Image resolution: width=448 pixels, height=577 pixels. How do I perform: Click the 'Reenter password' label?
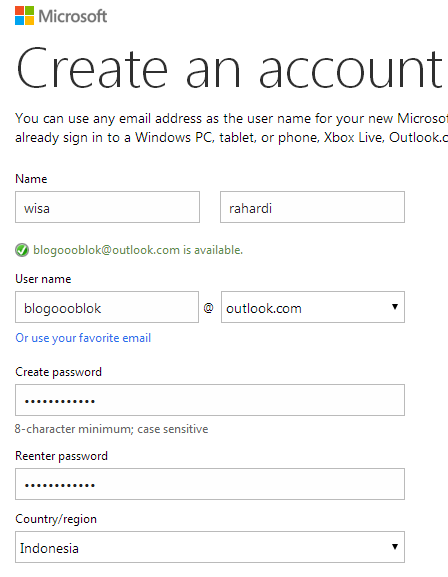click(x=61, y=456)
